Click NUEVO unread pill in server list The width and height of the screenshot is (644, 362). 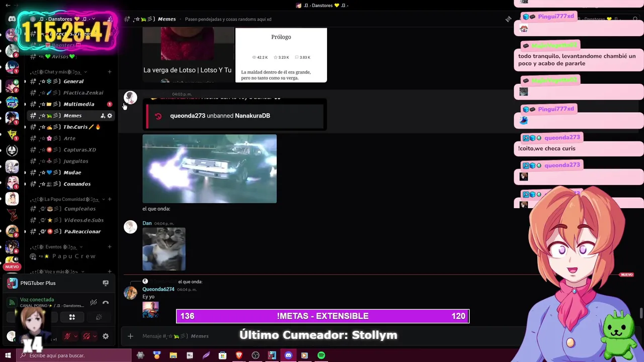point(12,267)
